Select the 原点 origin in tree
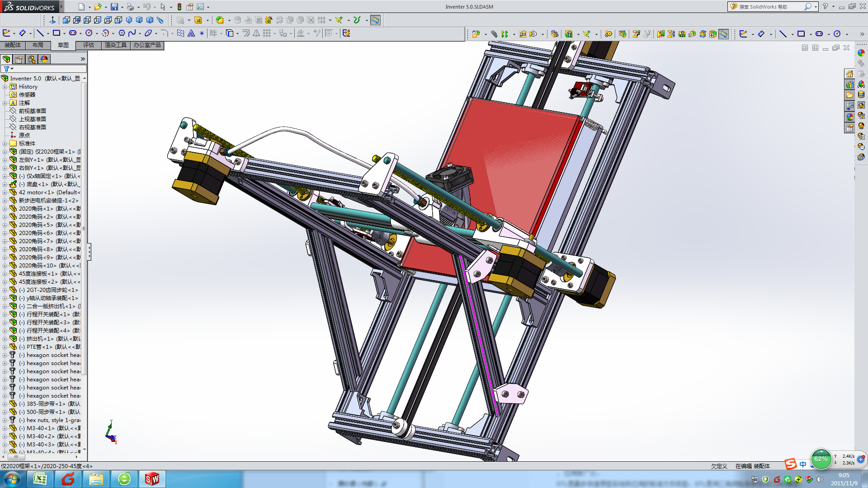Image resolution: width=868 pixels, height=488 pixels. (x=24, y=136)
